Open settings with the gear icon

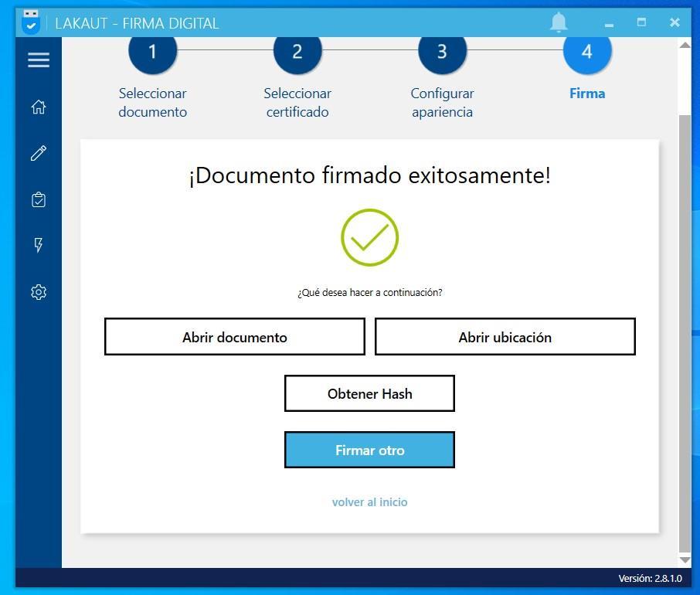point(39,292)
